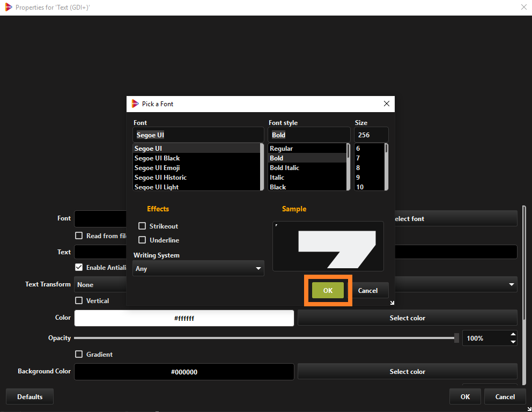
Task: Enable the Underline effect checkbox
Action: coord(142,240)
